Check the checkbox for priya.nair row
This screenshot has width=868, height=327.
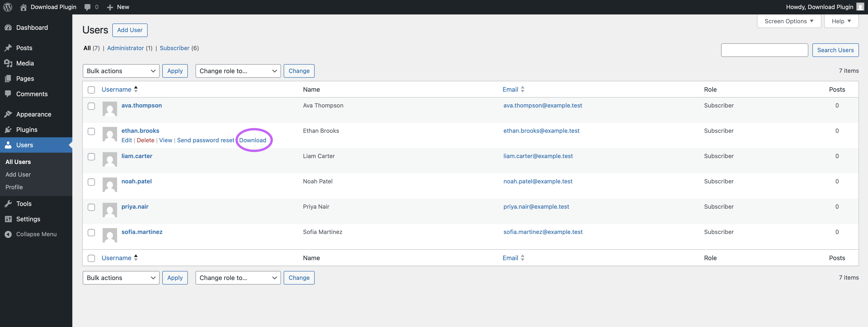pyautogui.click(x=91, y=208)
